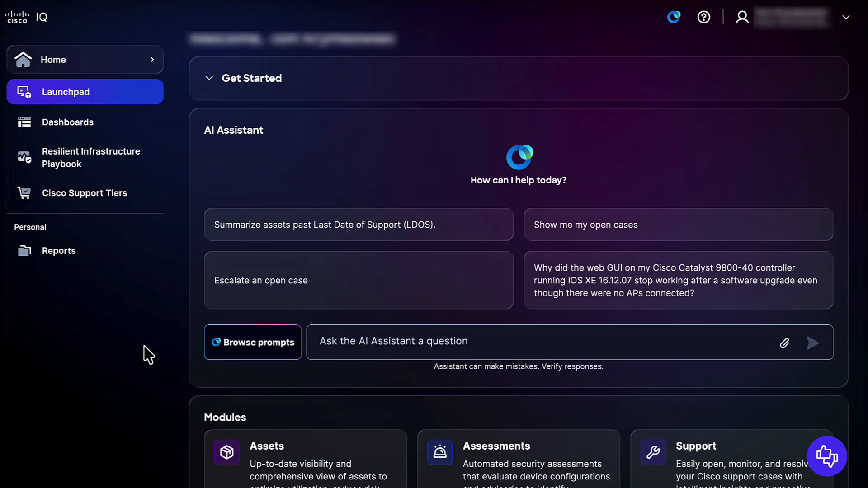
Task: Click the user profile icon
Action: (x=742, y=17)
